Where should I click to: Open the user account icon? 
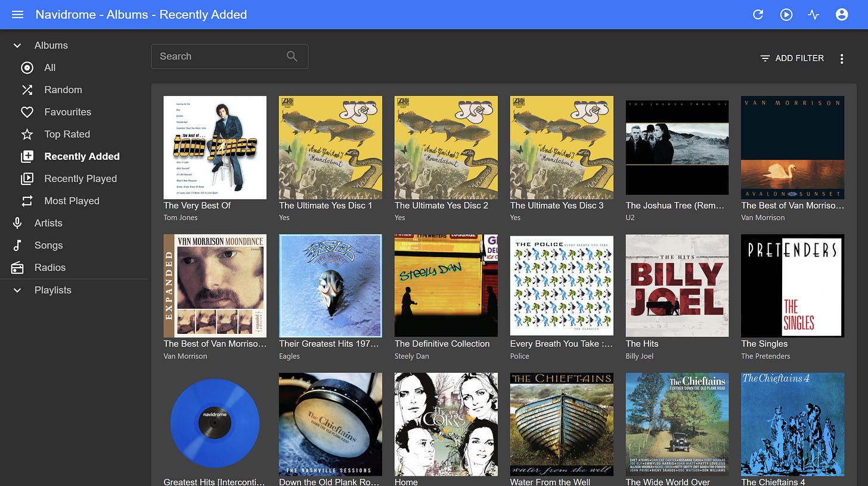[x=842, y=14]
